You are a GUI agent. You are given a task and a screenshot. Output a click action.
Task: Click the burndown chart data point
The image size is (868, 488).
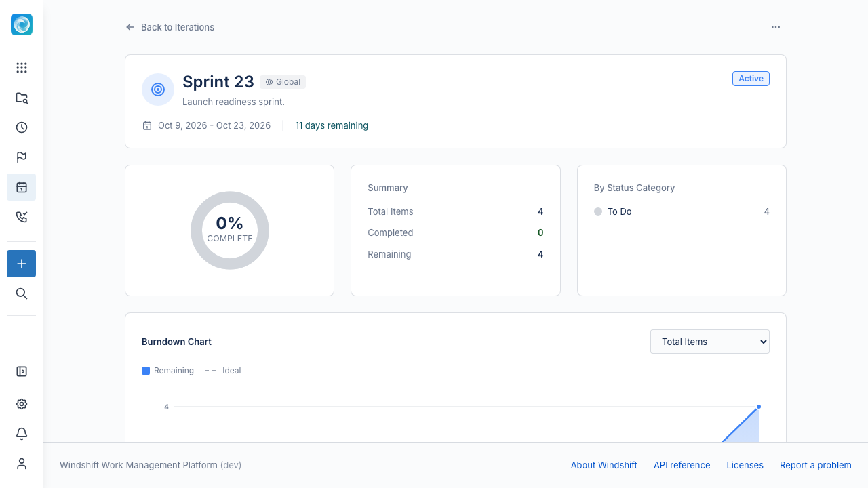coord(759,407)
